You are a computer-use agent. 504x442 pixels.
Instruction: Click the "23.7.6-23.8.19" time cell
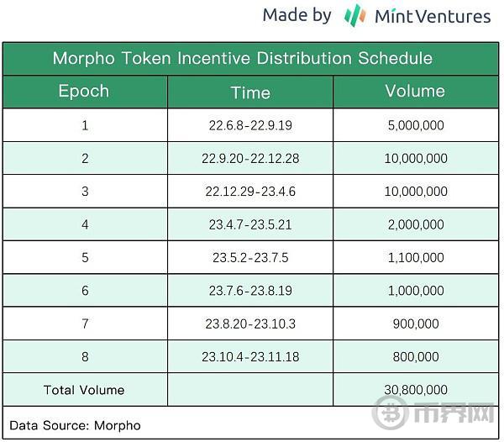(250, 291)
